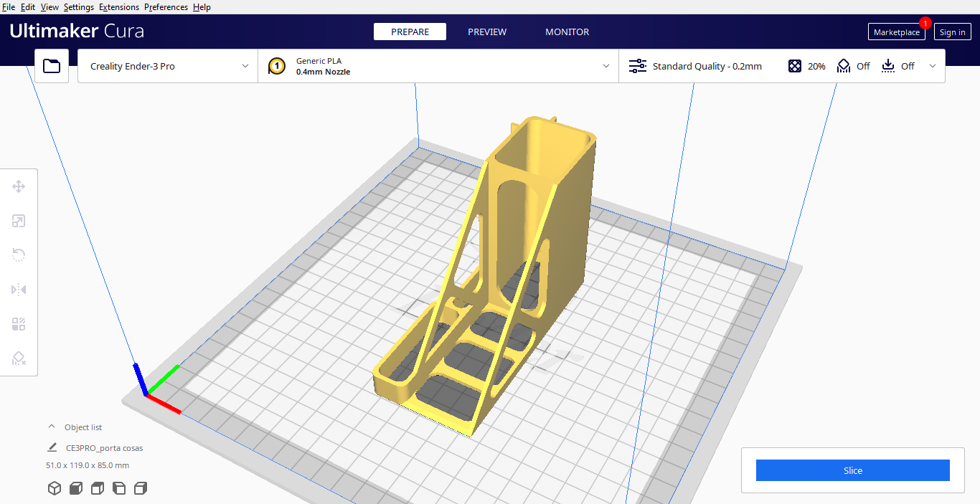
Task: Switch to 3D perspective view cube
Action: click(x=54, y=488)
